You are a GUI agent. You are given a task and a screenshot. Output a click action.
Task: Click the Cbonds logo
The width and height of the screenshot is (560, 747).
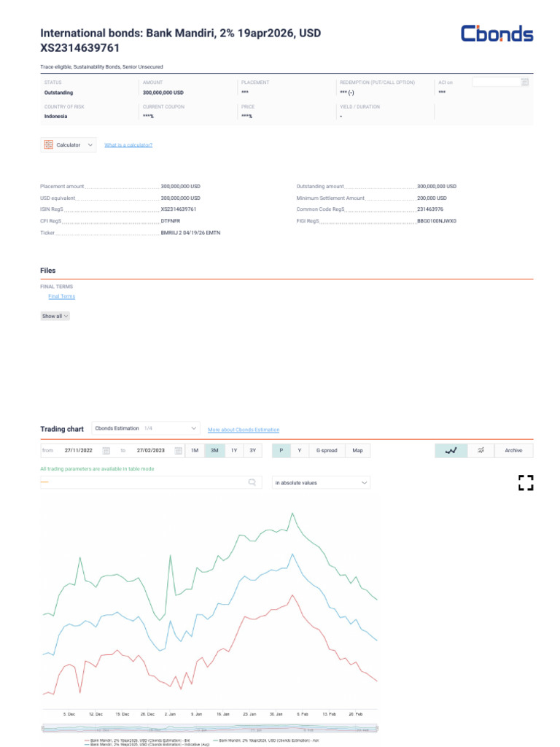pyautogui.click(x=497, y=34)
